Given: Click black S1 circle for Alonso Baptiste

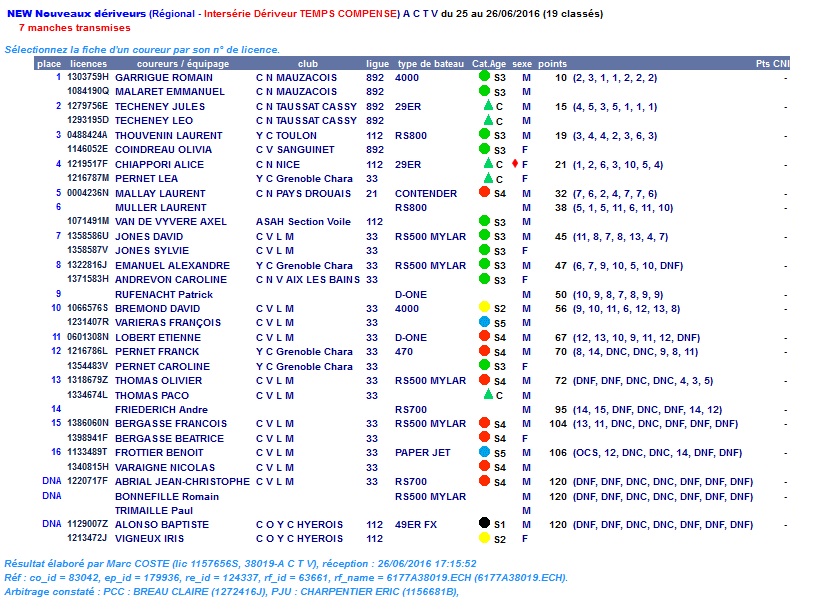Looking at the screenshot, I should pyautogui.click(x=484, y=523).
